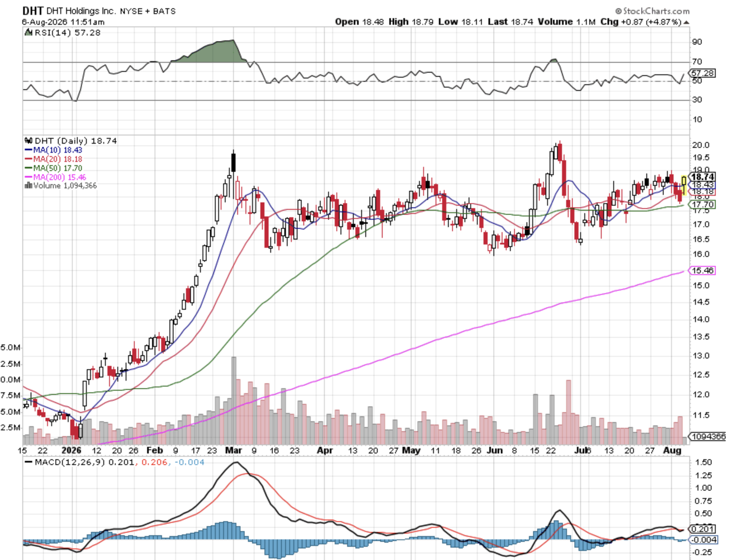This screenshot has height=560, width=743.
Task: Click the volume bars icon beside Volume 1,094,366
Action: (29, 185)
